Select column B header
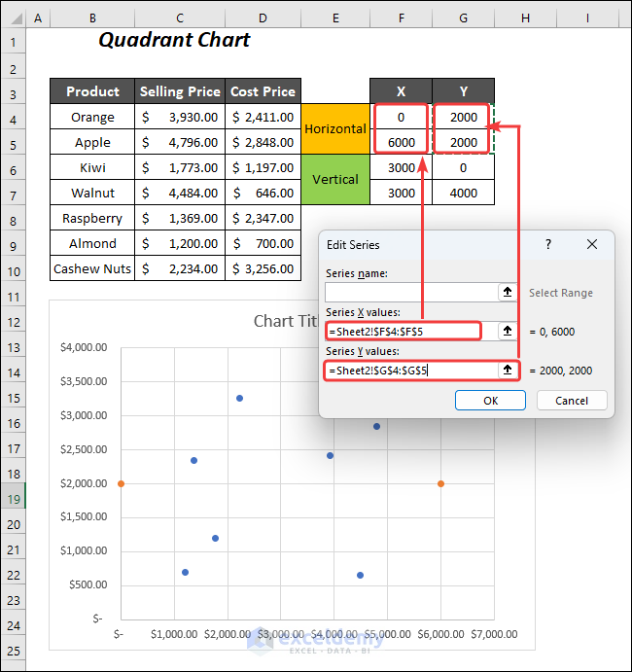The height and width of the screenshot is (672, 632). point(92,18)
